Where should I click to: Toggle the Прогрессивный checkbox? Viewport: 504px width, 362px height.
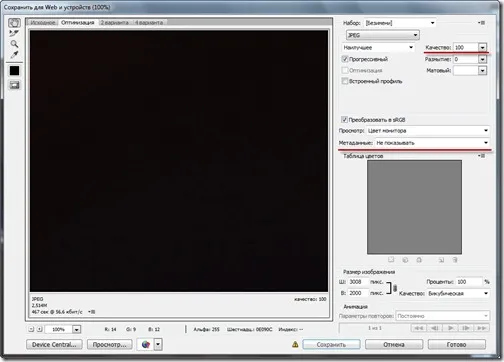(x=345, y=59)
